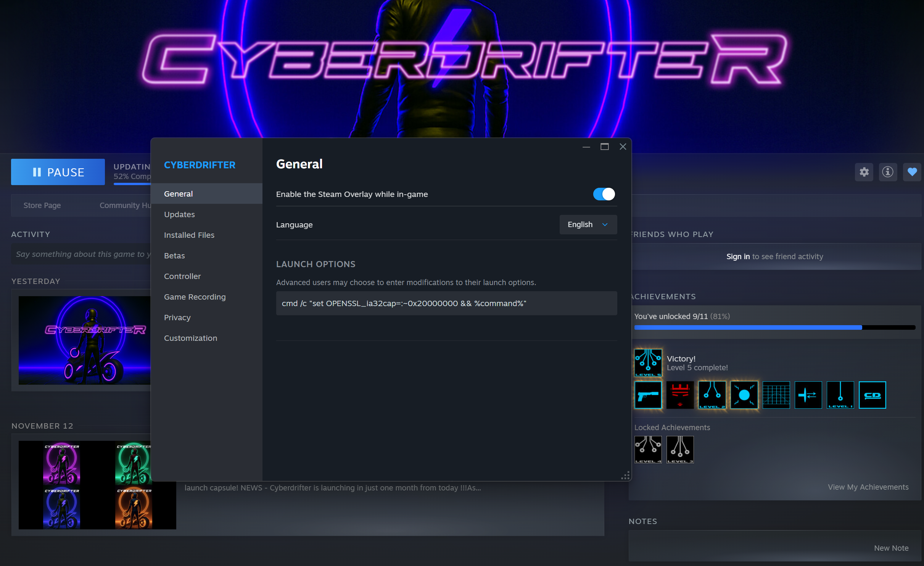
Task: Click the 'Locked Achievements' label
Action: [x=672, y=427]
